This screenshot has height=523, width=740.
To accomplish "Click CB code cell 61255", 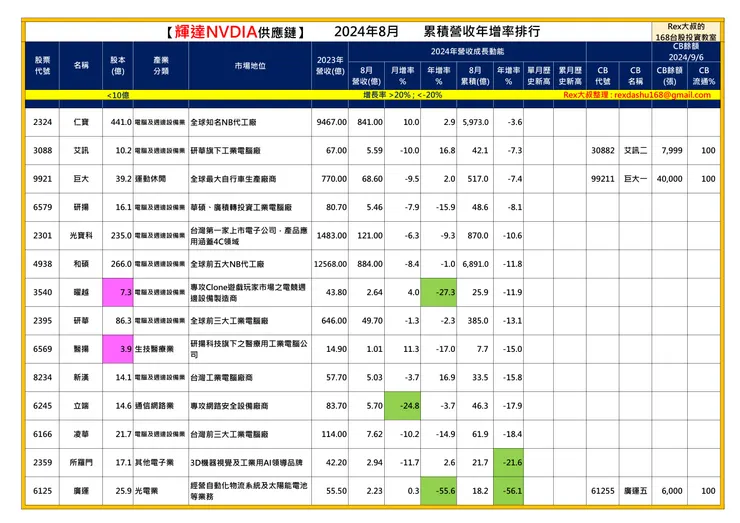I will click(603, 491).
